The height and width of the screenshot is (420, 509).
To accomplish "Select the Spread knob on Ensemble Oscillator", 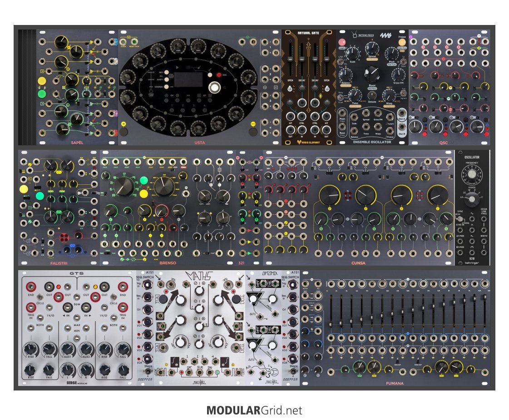I will [372, 49].
